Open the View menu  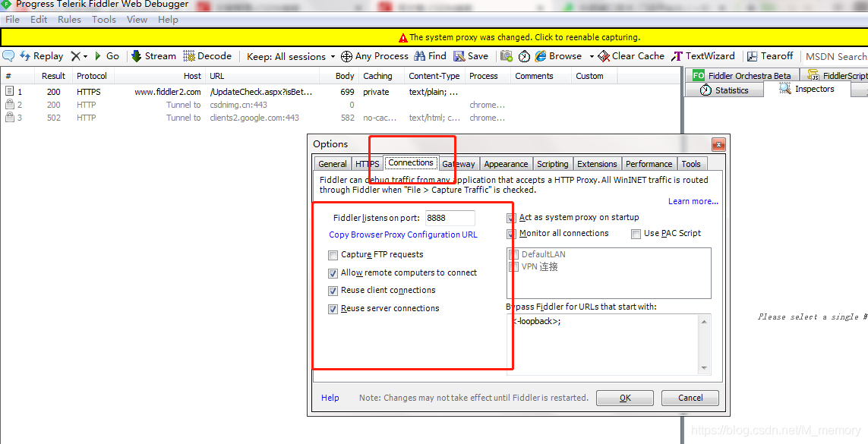tap(137, 19)
